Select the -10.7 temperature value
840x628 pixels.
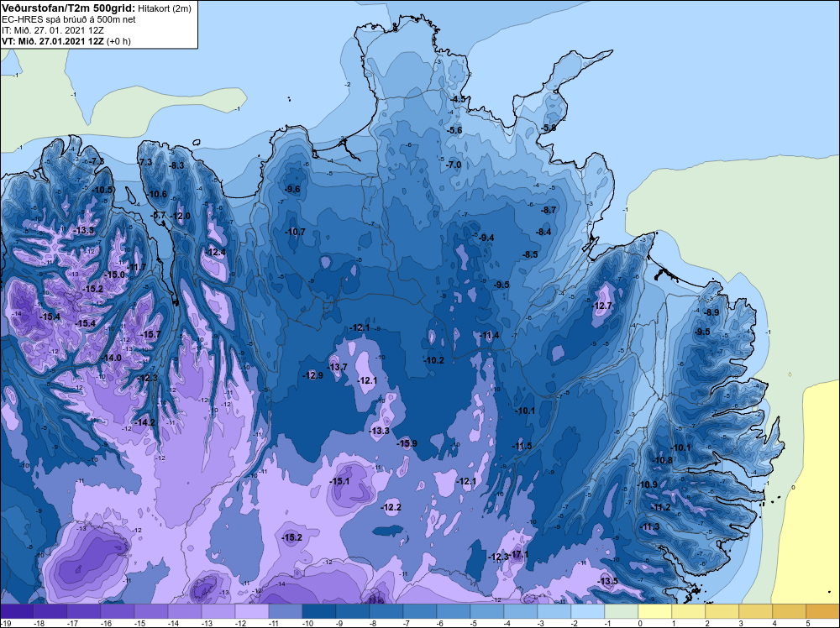pyautogui.click(x=295, y=232)
